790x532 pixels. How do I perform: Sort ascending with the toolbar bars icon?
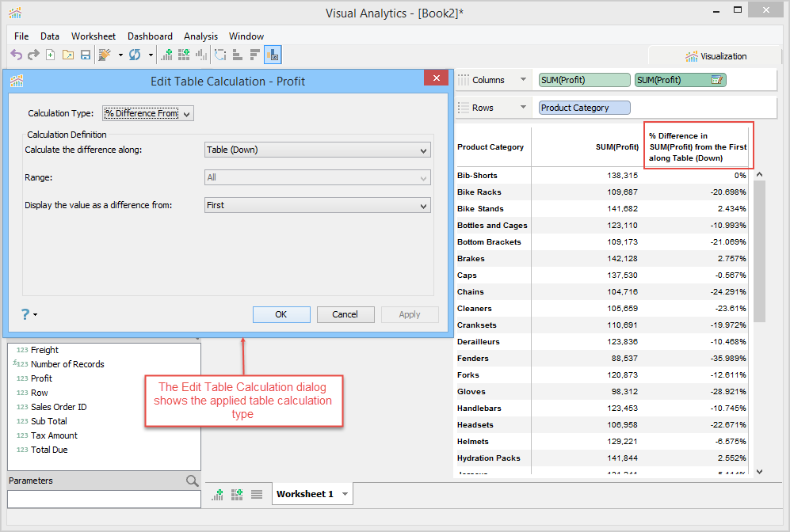pos(237,55)
